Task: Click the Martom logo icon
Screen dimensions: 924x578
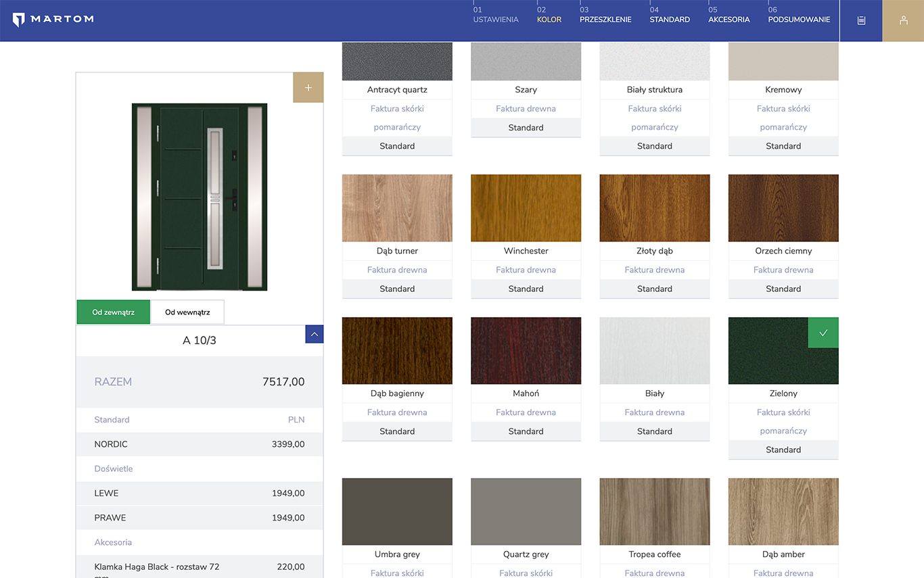Action: pos(19,20)
